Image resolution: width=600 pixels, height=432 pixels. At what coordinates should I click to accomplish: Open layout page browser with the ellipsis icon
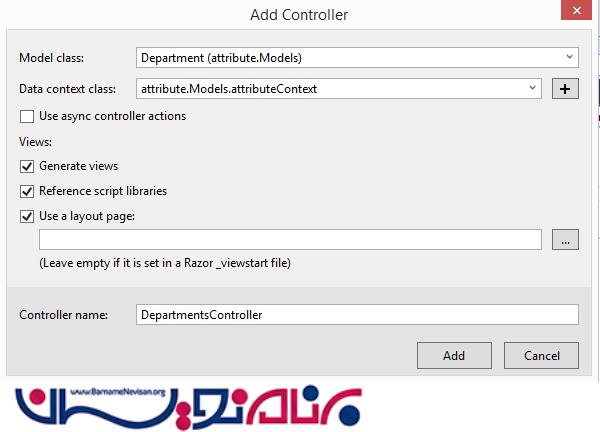[565, 240]
